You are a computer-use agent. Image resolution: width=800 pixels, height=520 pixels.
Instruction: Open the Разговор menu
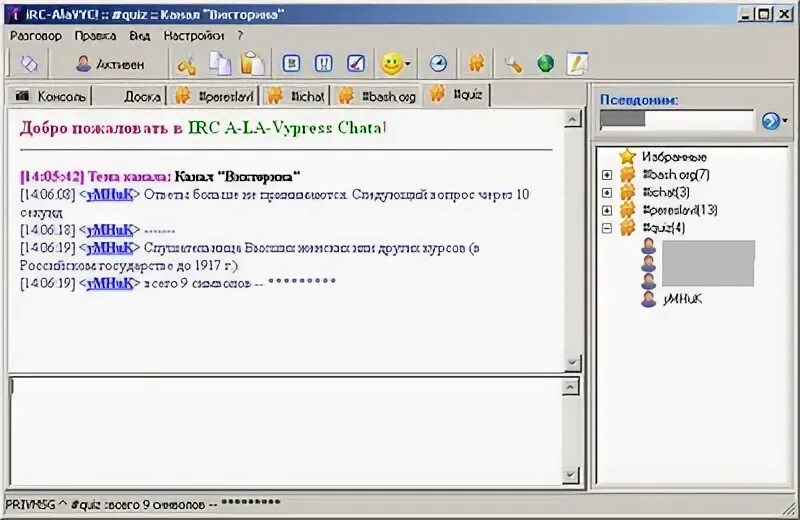[x=36, y=36]
